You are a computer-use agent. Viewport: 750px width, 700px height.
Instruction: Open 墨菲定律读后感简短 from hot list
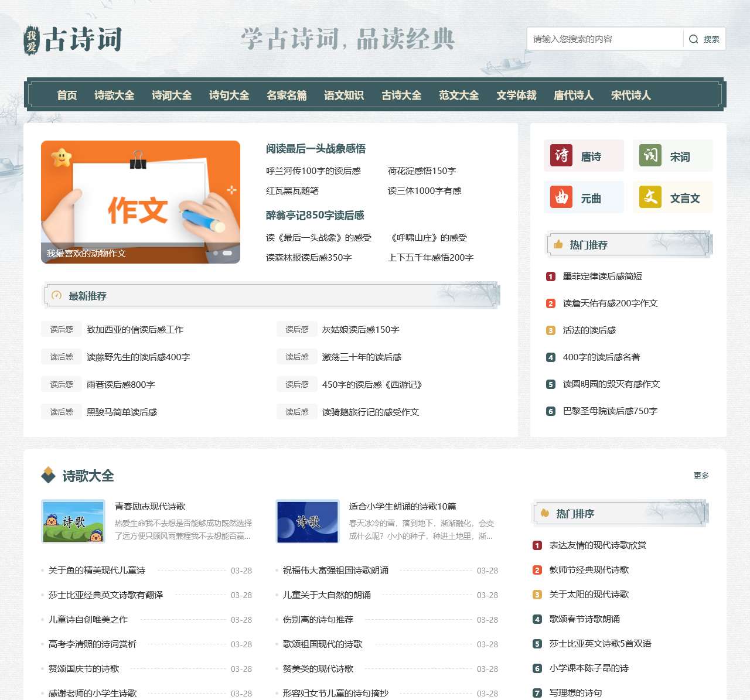[x=603, y=276]
